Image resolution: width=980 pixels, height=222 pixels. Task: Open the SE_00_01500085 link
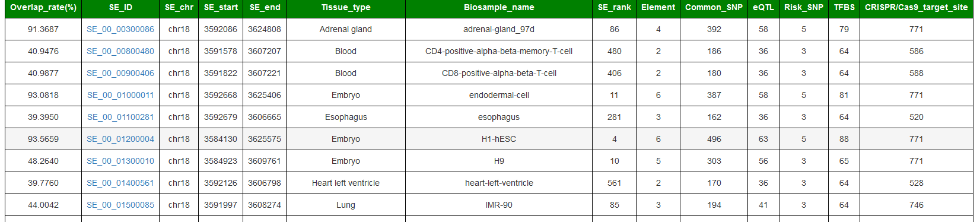pyautogui.click(x=120, y=205)
